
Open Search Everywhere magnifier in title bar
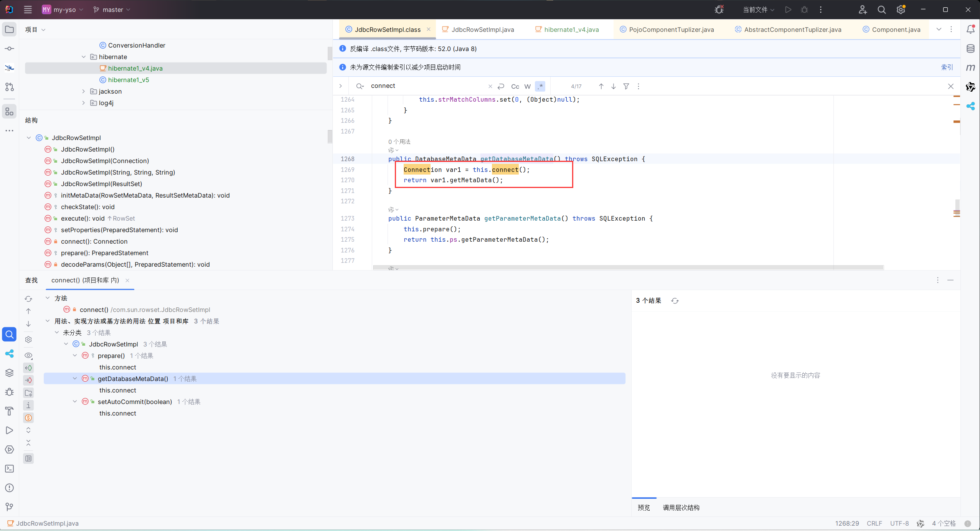(x=882, y=10)
